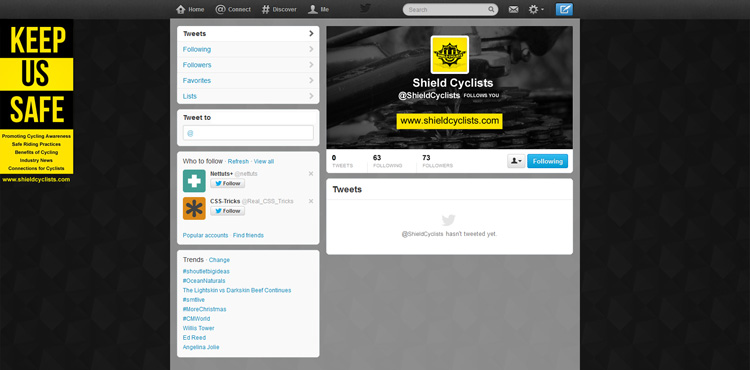Click the Twitter bird logo in top bar

click(x=365, y=9)
